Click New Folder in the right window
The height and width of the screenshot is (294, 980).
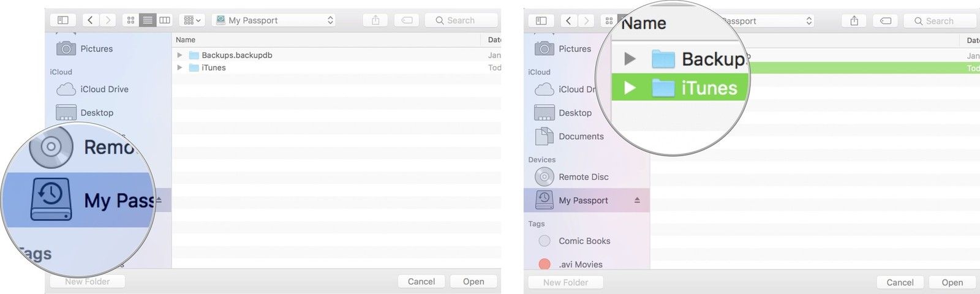pyautogui.click(x=566, y=282)
